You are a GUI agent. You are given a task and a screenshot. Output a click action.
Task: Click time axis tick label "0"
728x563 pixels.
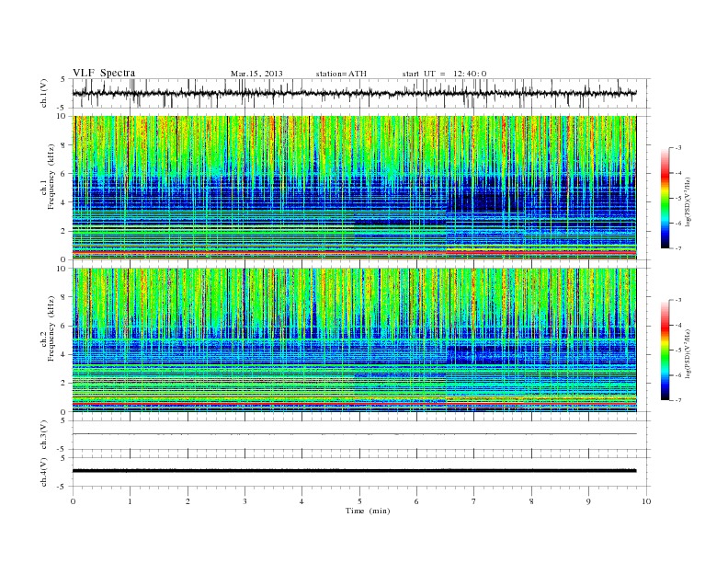(x=73, y=501)
